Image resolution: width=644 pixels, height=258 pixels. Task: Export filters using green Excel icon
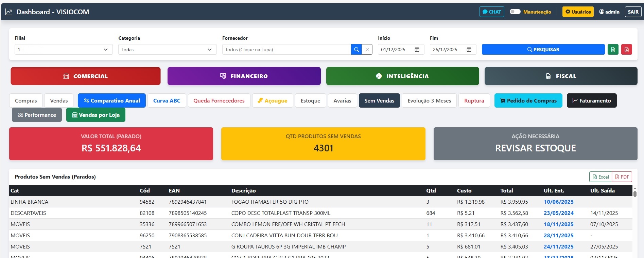coord(613,50)
